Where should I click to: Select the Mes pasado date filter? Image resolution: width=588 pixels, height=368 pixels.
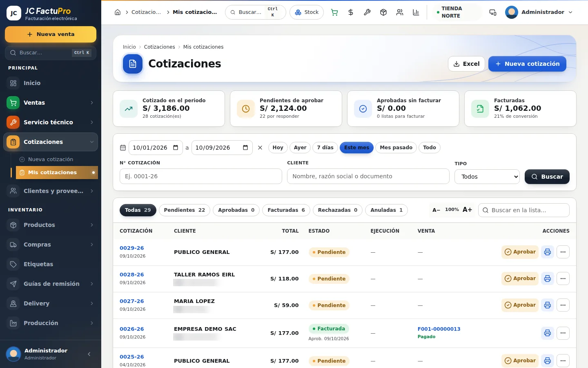[x=396, y=148]
